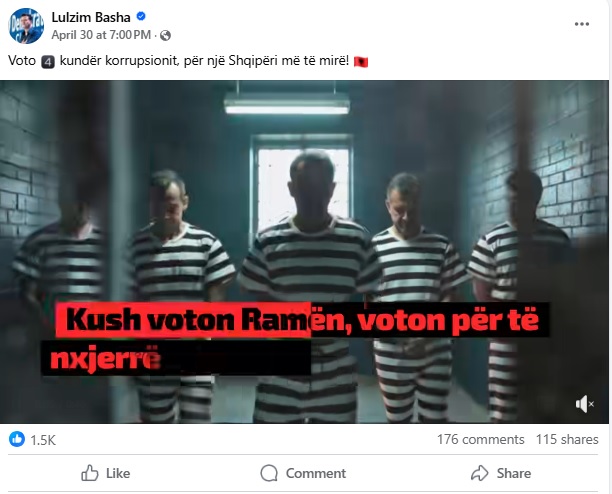Viewport: 612px width, 494px height.
Task: Open the Lulzim Basha profile name link
Action: (91, 17)
